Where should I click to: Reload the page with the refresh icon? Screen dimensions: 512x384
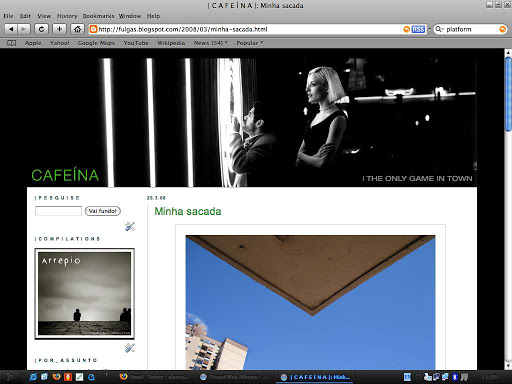(41, 29)
